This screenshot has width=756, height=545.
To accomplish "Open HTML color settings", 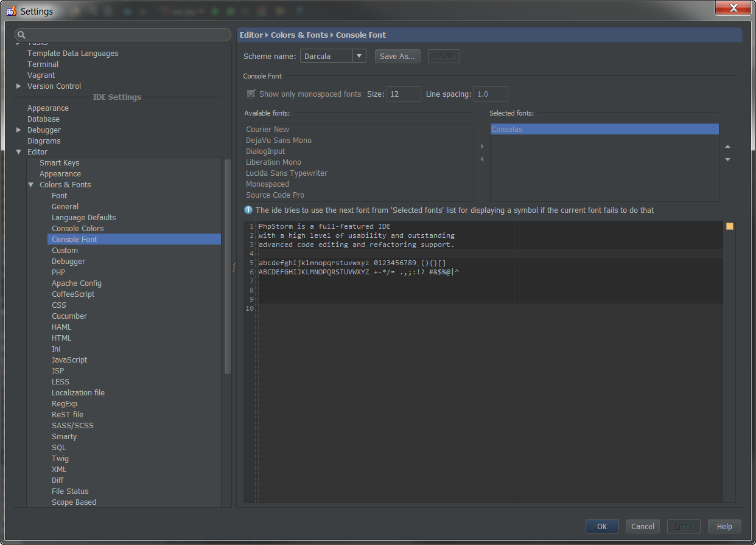I will pos(61,338).
